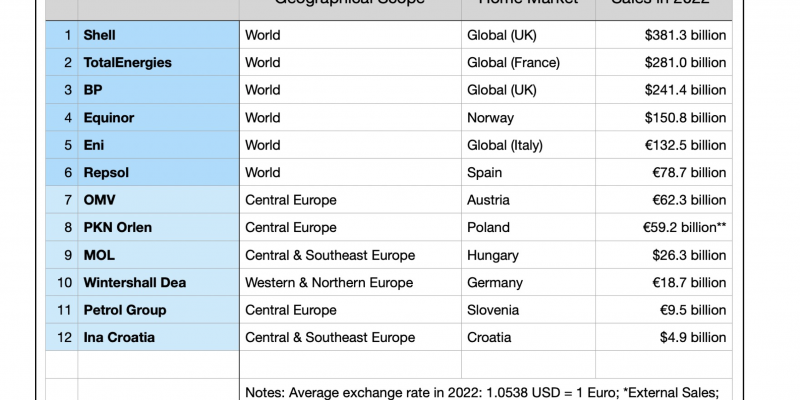Click Western & Northern Europe scope cell
The height and width of the screenshot is (400, 800).
[350, 282]
